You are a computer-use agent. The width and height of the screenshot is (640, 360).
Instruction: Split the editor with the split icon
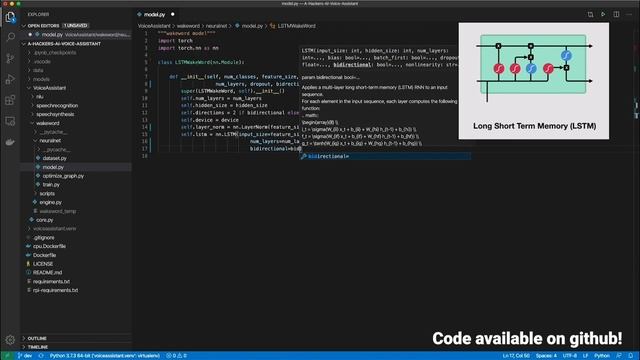(616, 14)
